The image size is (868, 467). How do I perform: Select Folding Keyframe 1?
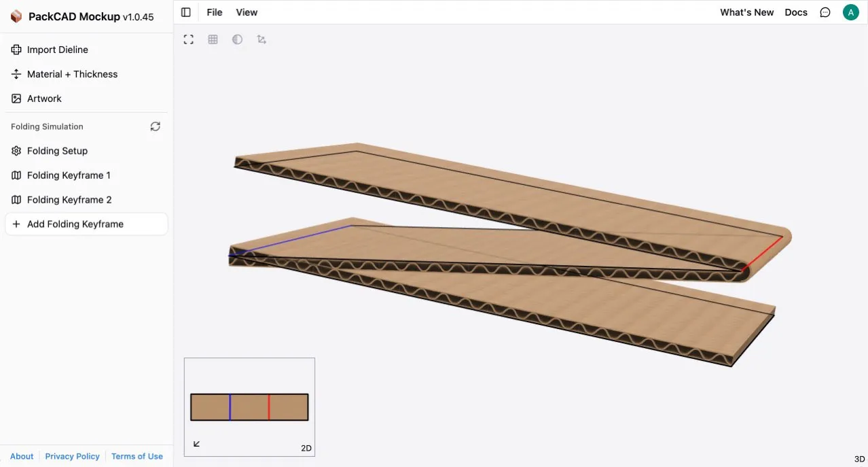(x=69, y=175)
